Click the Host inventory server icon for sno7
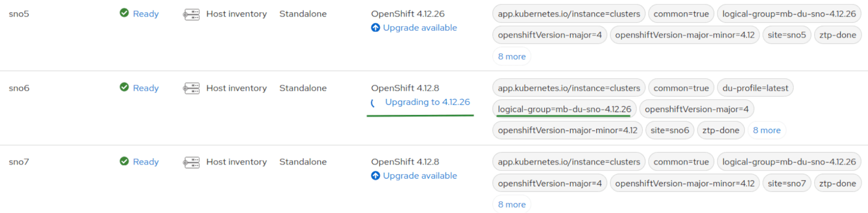868x213 pixels. pyautogui.click(x=191, y=162)
